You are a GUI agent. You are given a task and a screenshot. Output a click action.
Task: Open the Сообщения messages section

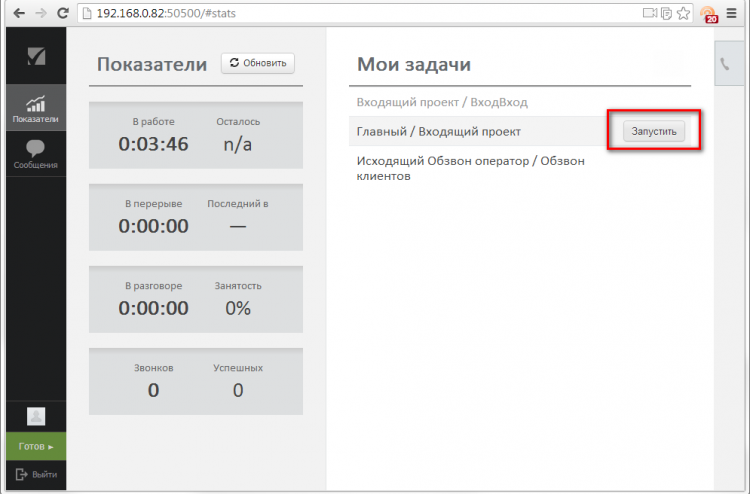[x=35, y=153]
